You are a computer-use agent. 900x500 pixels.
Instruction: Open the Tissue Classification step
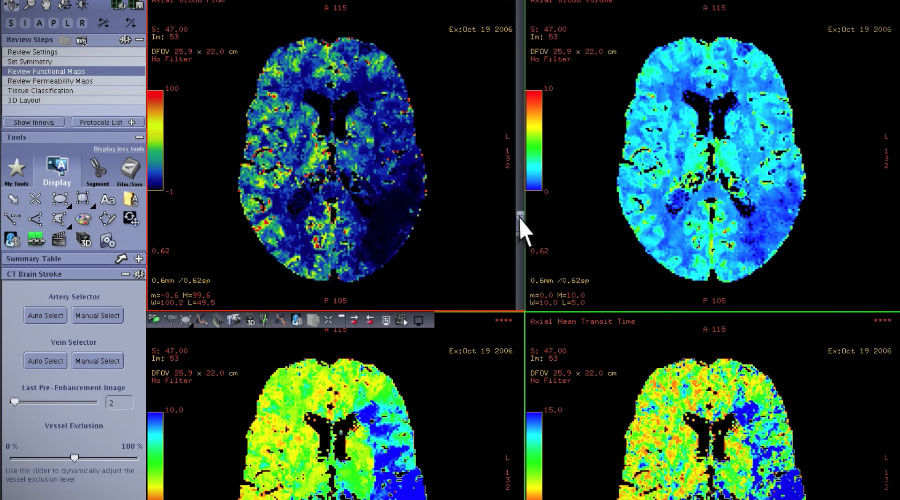click(x=73, y=91)
